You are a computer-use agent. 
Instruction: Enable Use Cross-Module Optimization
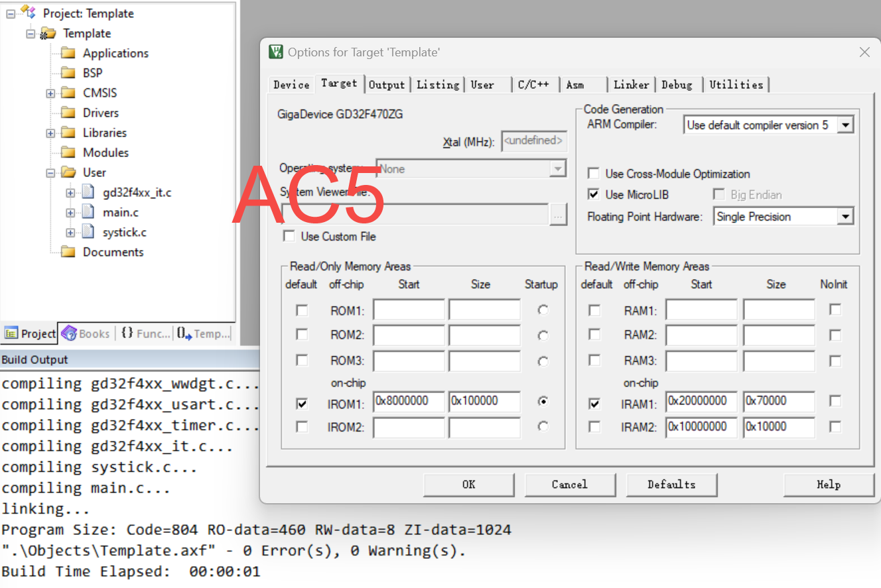point(594,174)
